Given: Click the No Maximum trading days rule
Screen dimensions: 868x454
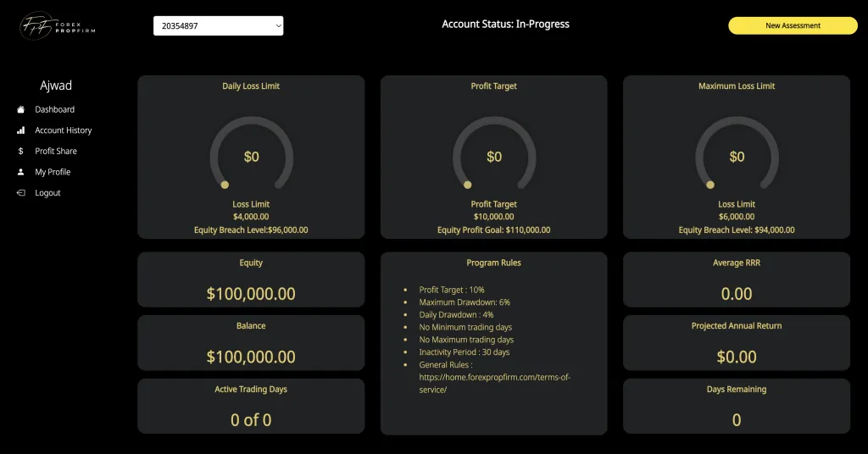Looking at the screenshot, I should [466, 340].
